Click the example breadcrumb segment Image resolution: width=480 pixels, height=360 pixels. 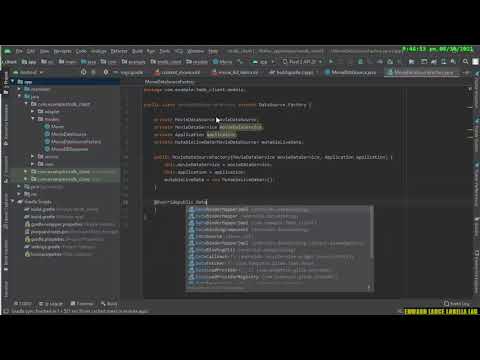133,62
